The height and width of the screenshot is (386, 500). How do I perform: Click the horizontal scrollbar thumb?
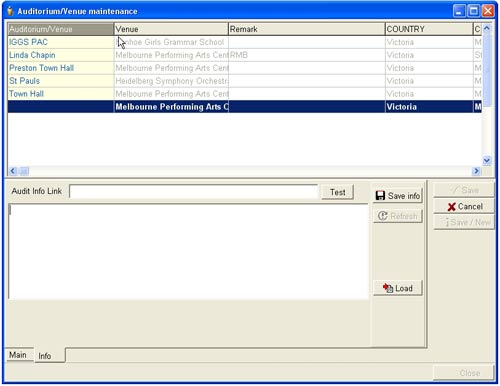pyautogui.click(x=24, y=171)
